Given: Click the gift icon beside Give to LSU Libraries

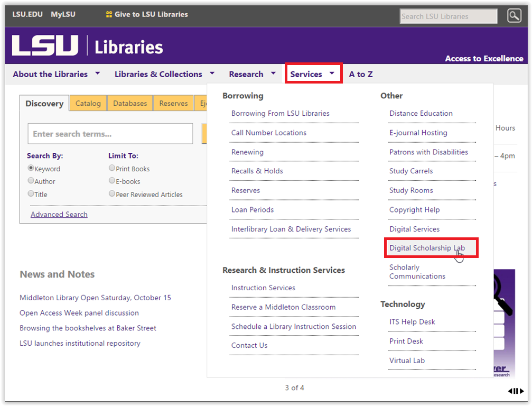Looking at the screenshot, I should pyautogui.click(x=109, y=14).
